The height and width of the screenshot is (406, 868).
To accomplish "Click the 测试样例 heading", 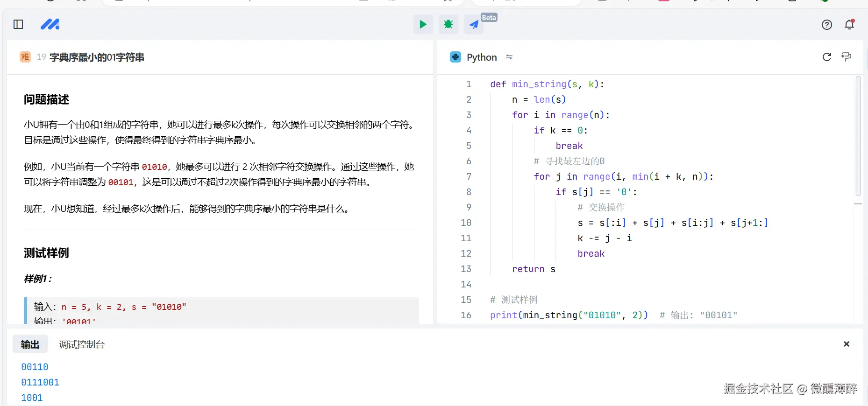I will (46, 253).
